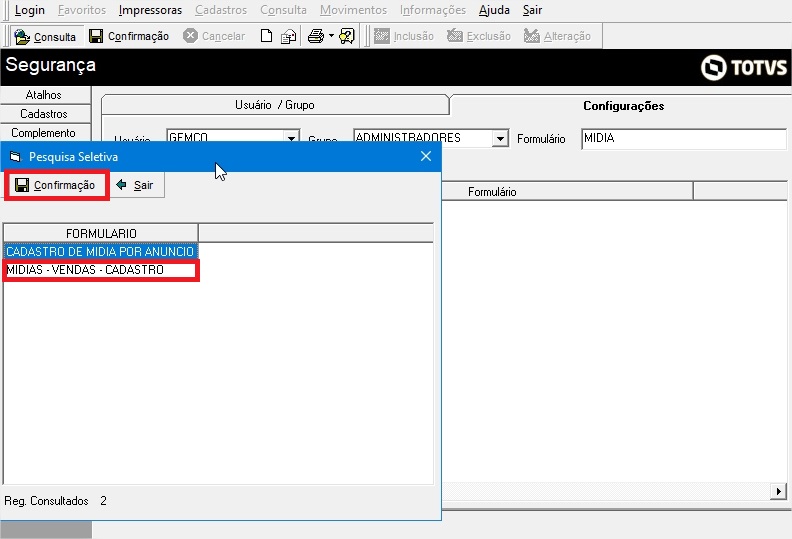Click the Inclusão toolbar button

[404, 36]
